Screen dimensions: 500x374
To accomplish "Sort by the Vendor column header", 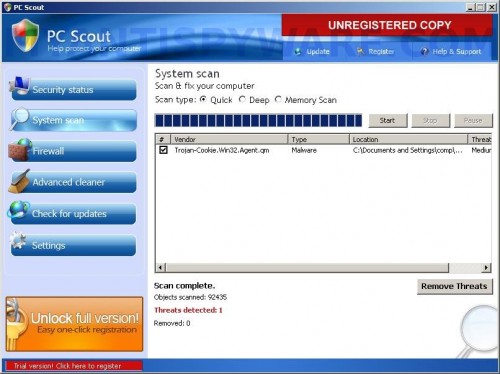I will 229,139.
